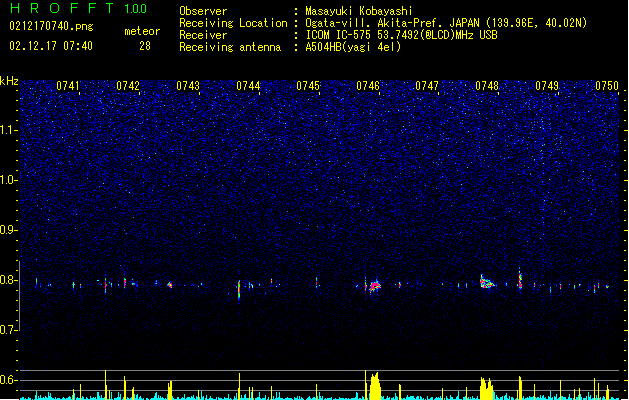Click the tall yellow intensity peak after 0746
Image resolution: width=629 pixels, height=400 pixels.
[375, 386]
